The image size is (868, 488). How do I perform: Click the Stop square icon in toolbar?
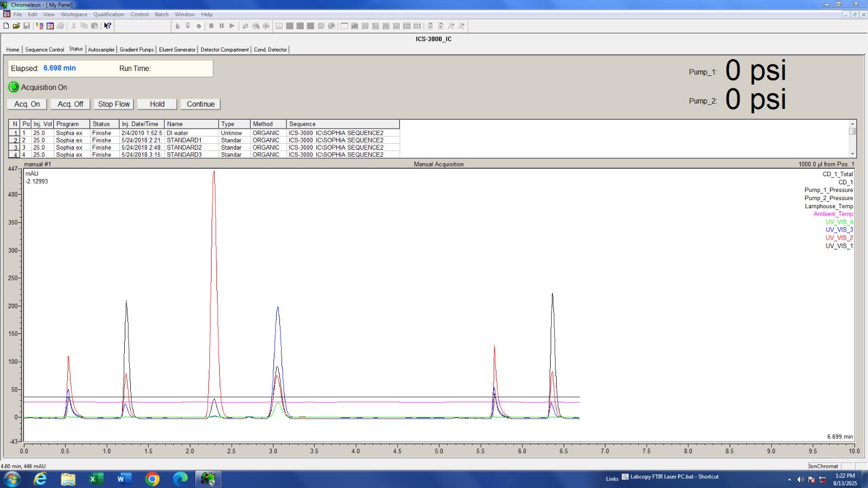click(x=211, y=26)
